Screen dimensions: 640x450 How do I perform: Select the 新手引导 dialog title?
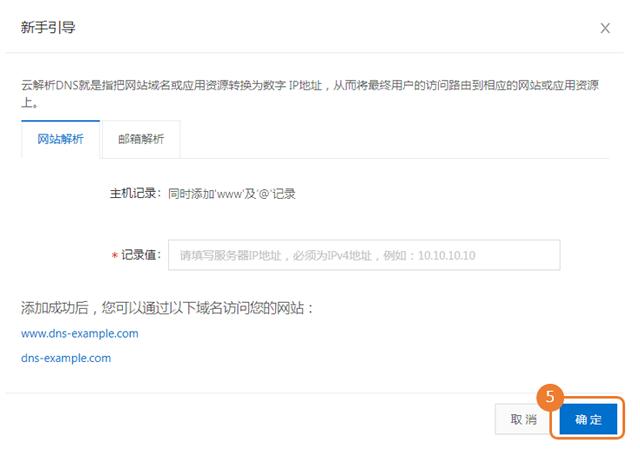[x=48, y=28]
